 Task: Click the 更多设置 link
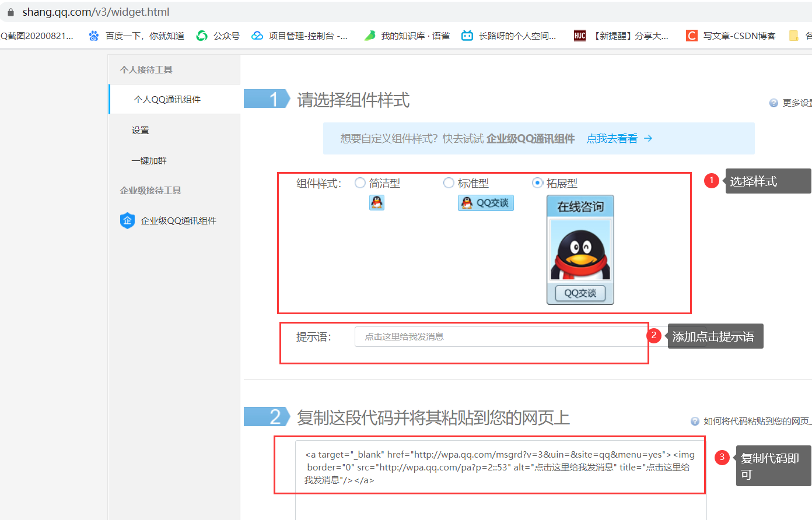797,103
